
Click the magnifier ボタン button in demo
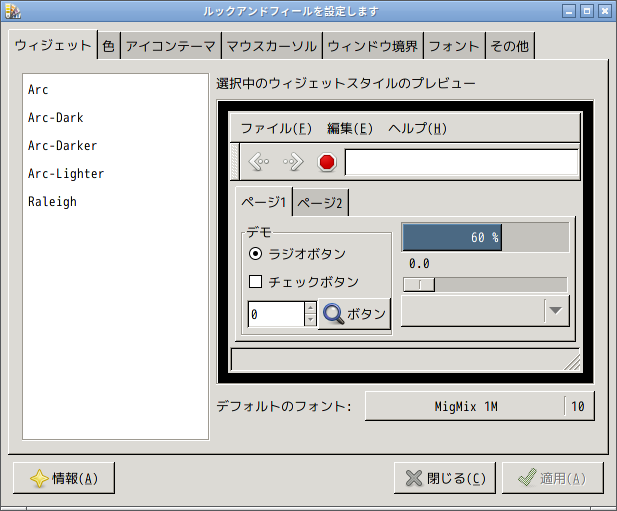click(x=354, y=314)
